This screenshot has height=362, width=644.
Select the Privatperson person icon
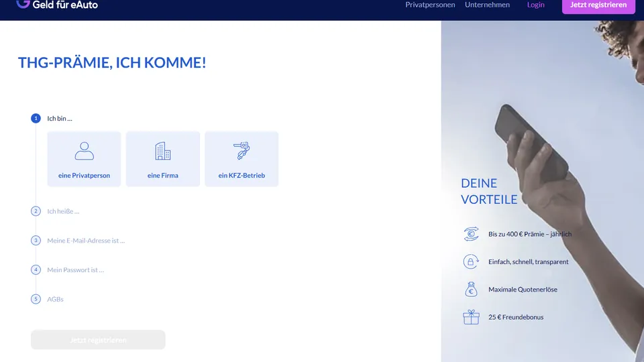[x=85, y=151]
